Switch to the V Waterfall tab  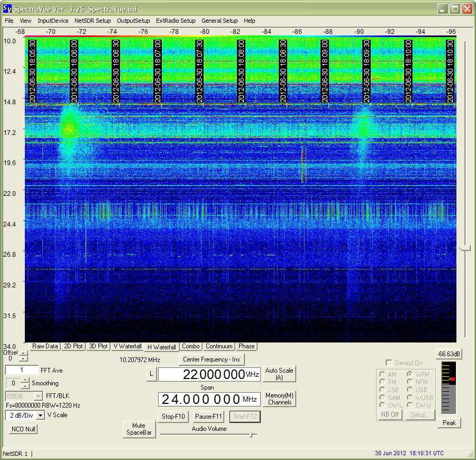click(127, 346)
